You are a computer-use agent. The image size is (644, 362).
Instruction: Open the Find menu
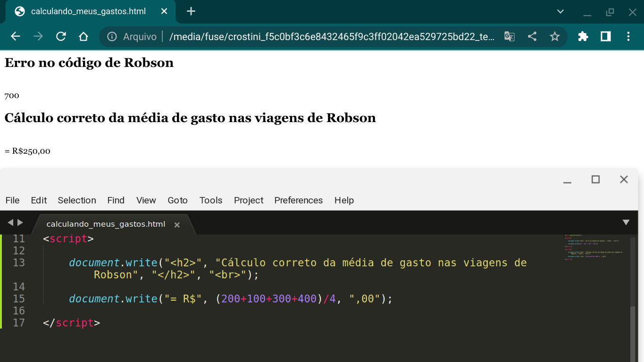tap(116, 200)
